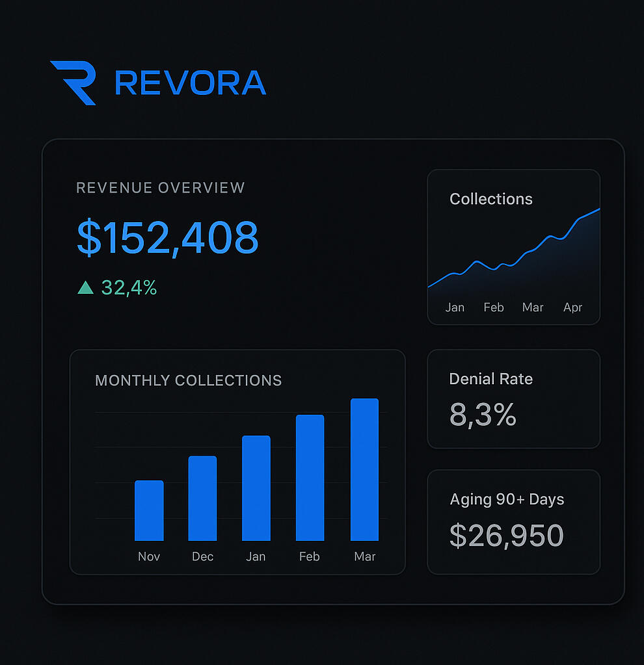Click the Revora R logo icon
Image resolution: width=644 pixels, height=665 pixels.
(x=74, y=83)
